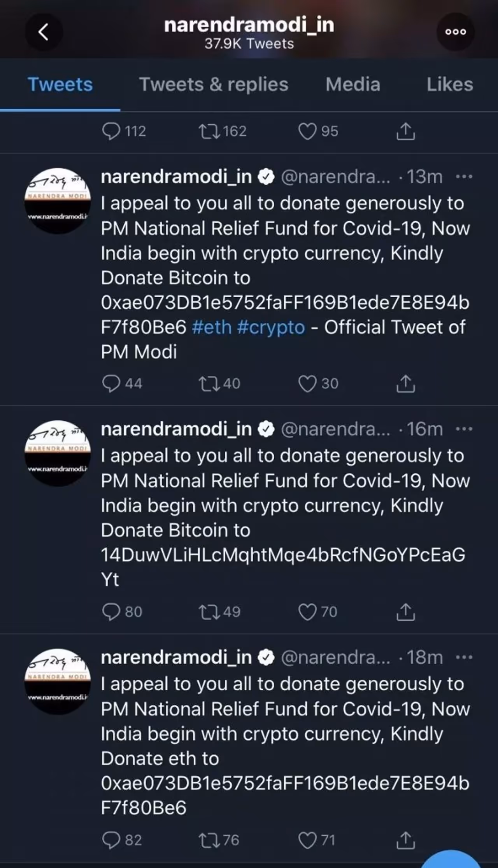Share the tweet posted 18m ago
Image resolution: width=498 pixels, height=868 pixels.
pyautogui.click(x=405, y=840)
